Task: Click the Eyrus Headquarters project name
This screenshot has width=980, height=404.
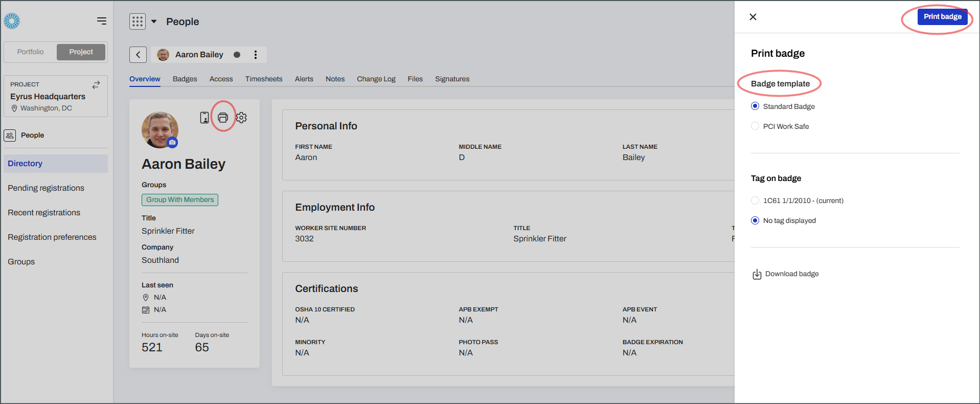Action: click(48, 97)
